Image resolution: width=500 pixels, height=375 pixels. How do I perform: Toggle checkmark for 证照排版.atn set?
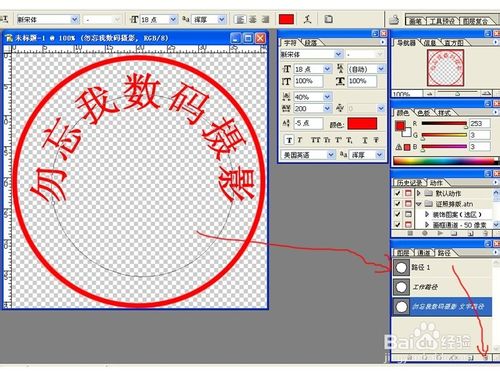[x=397, y=203]
